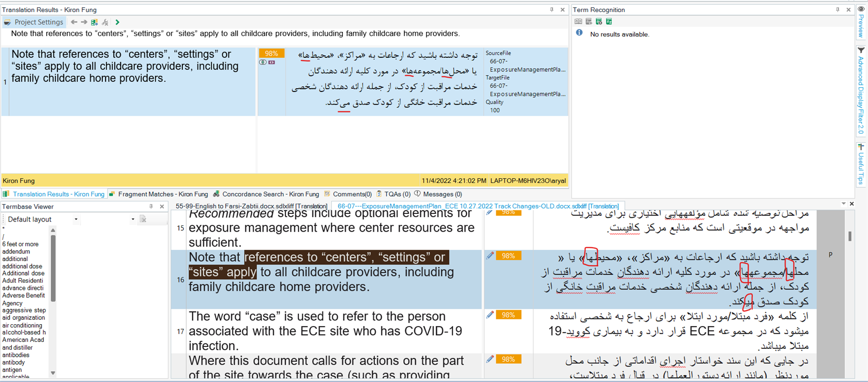This screenshot has width=868, height=382.
Task: Click the open book icon in Term Recognition
Action: (x=578, y=22)
